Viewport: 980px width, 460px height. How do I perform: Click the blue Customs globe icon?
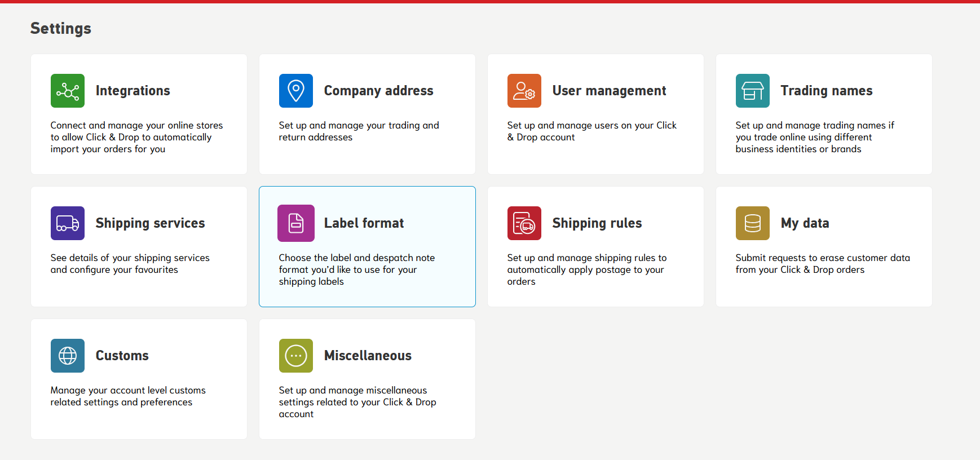68,356
